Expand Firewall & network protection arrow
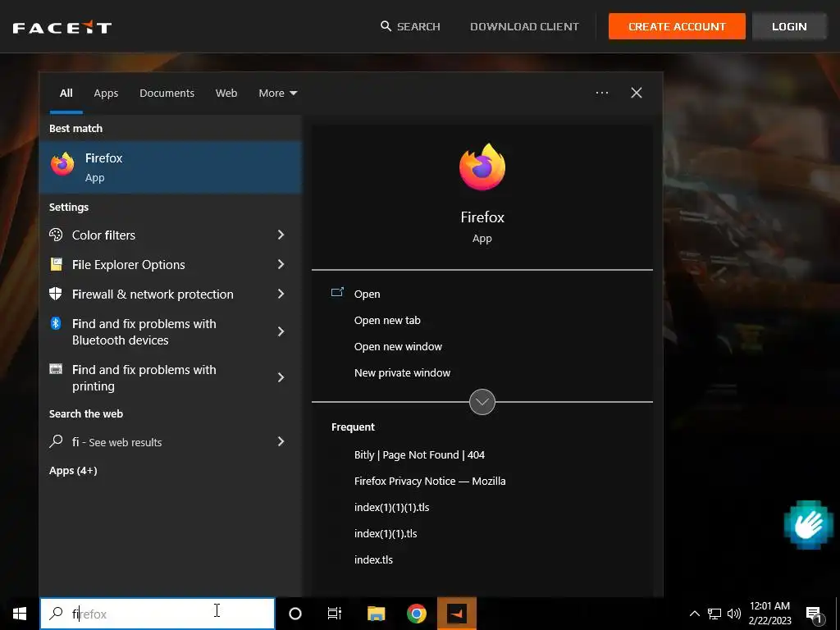 point(281,294)
